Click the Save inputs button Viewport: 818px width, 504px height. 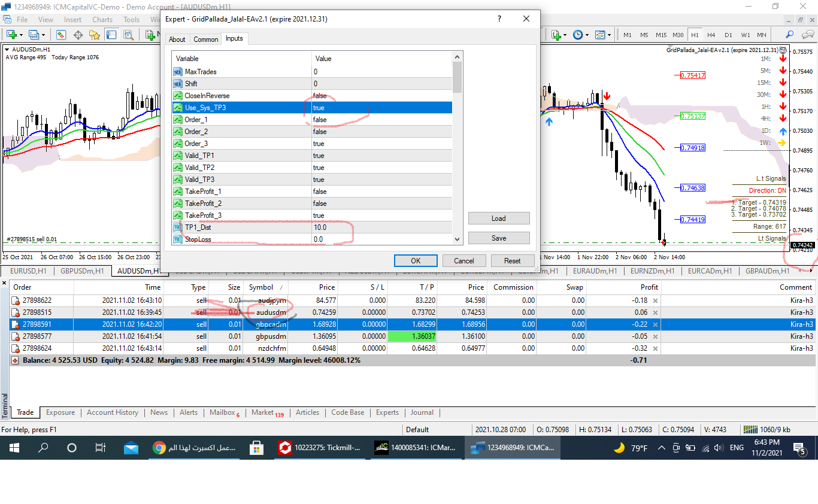coord(499,238)
